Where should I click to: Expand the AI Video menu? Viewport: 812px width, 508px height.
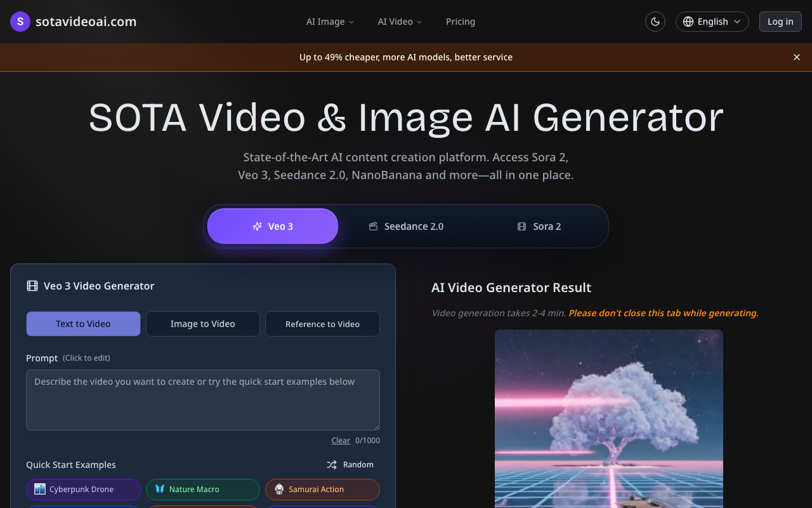pos(400,22)
